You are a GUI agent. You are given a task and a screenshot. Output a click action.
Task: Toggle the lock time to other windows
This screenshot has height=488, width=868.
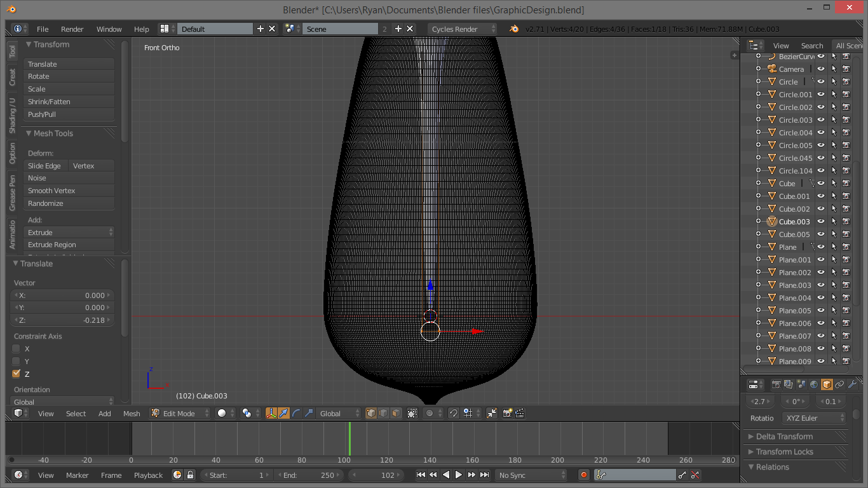click(x=189, y=475)
